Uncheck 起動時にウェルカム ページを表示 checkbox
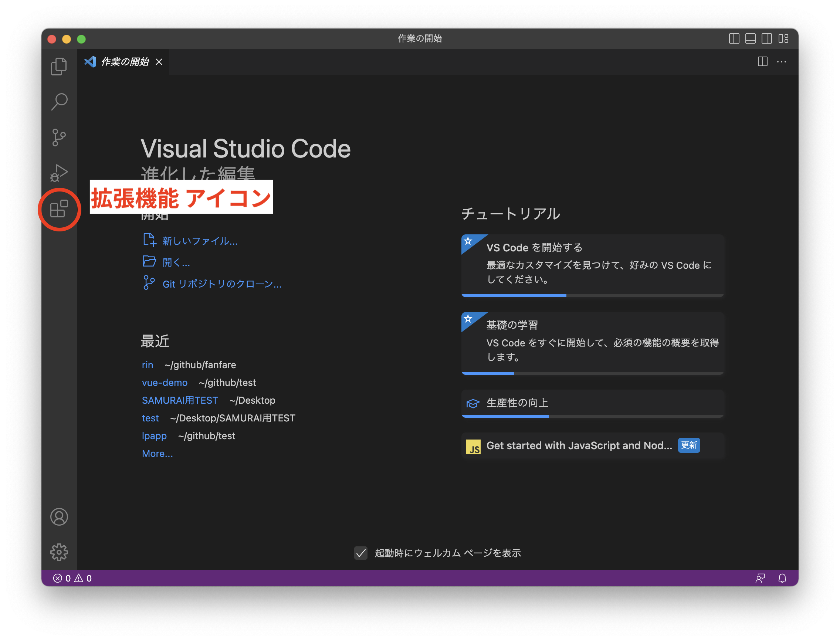Screen dimensions: 840x641 pos(360,553)
